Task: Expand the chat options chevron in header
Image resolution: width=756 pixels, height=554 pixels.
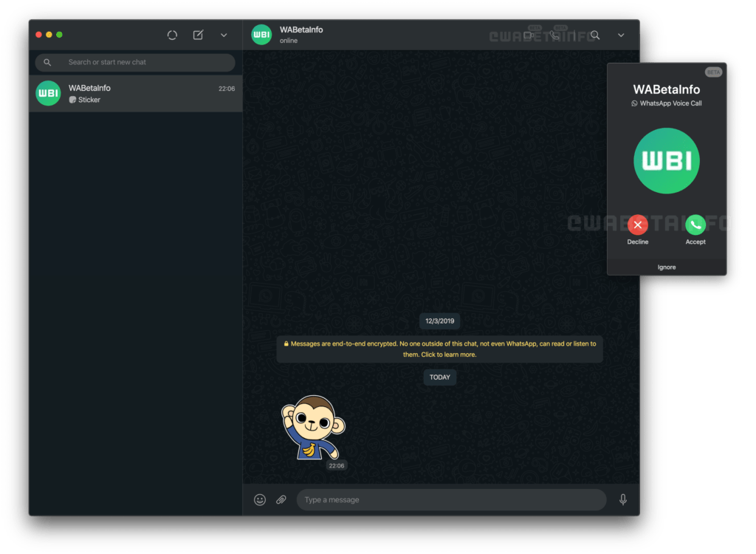Action: pyautogui.click(x=621, y=35)
